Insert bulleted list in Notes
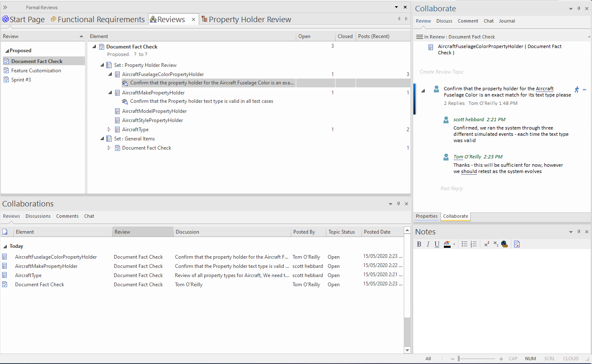592x364 pixels. (464, 244)
